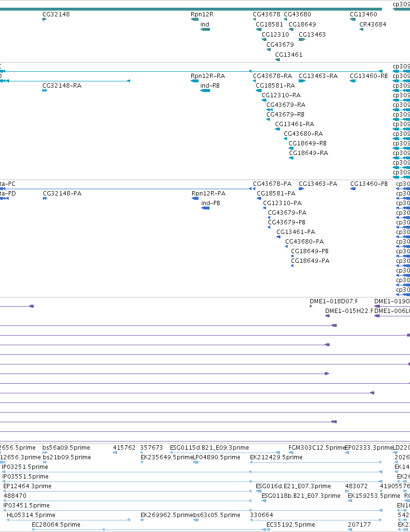Select feature label 483072
Screen dimensions: 410x532
pos(357,486)
